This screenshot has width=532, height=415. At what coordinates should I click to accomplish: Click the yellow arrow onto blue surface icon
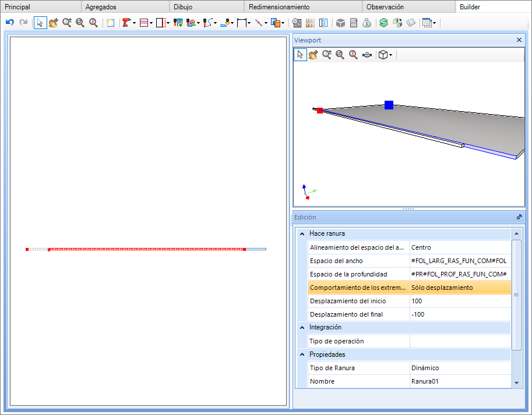point(225,23)
